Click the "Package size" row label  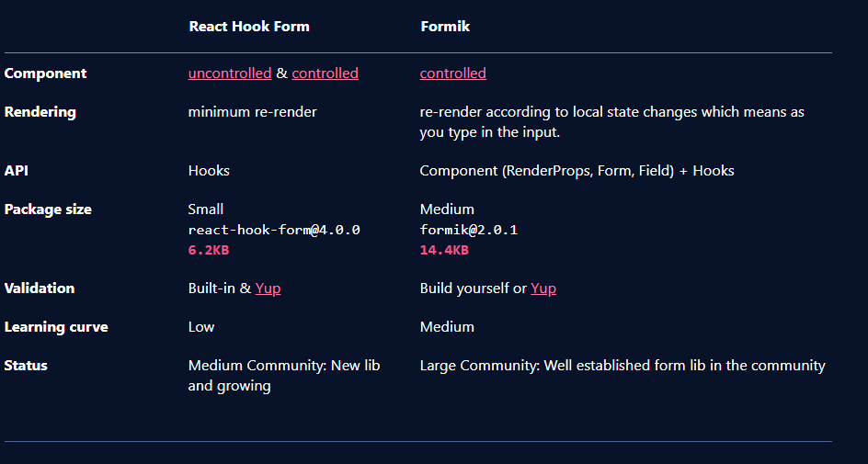(48, 209)
